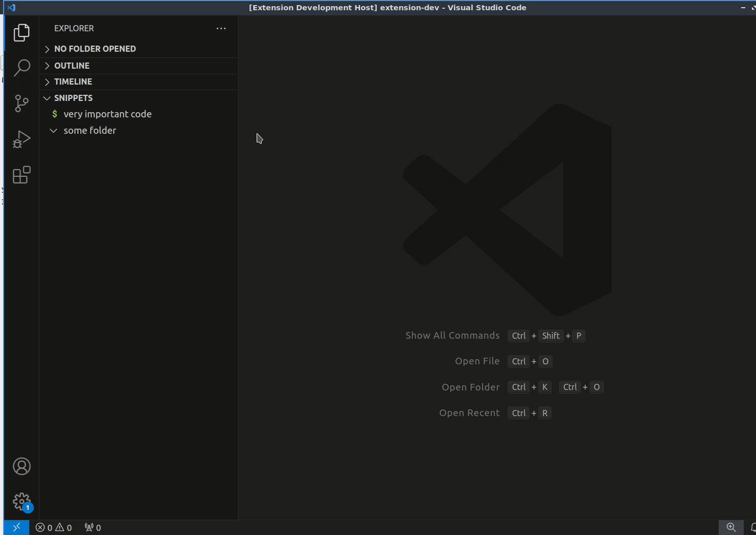Click the ports forwarded status indicator
Viewport: 756px width, 535px height.
pos(93,527)
